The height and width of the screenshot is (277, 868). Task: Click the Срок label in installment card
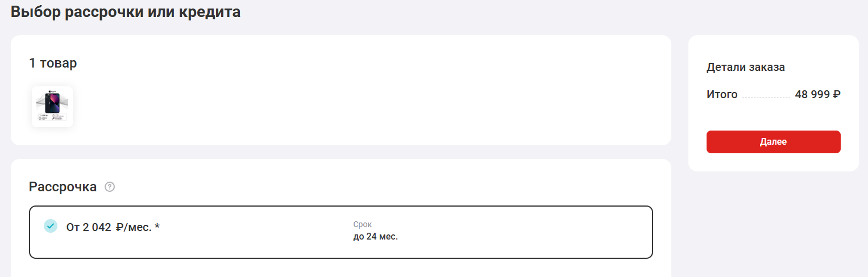363,224
